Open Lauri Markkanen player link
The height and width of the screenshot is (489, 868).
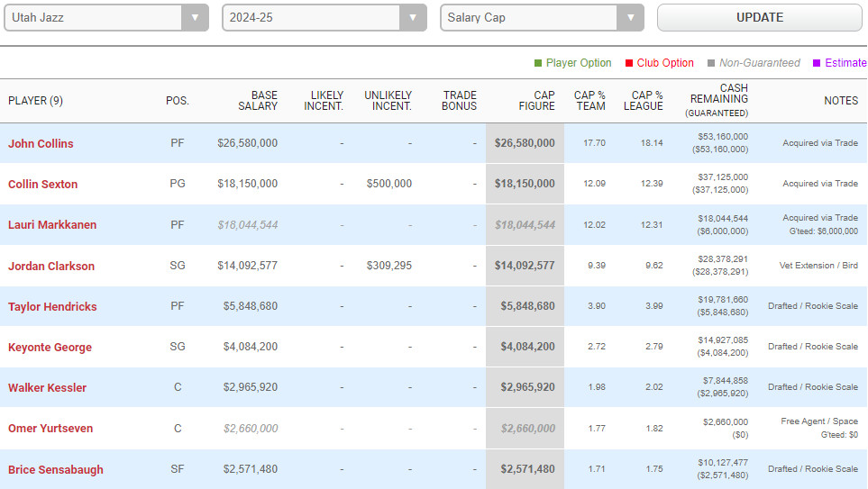click(52, 224)
